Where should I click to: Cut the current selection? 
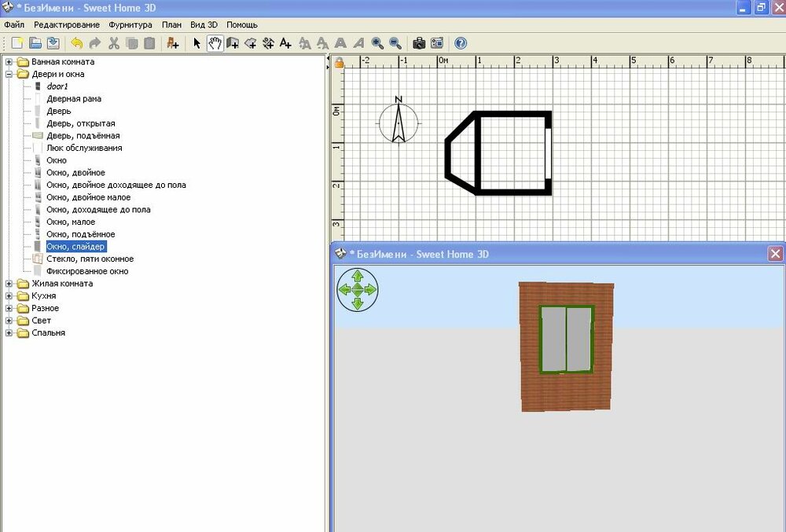[x=112, y=43]
